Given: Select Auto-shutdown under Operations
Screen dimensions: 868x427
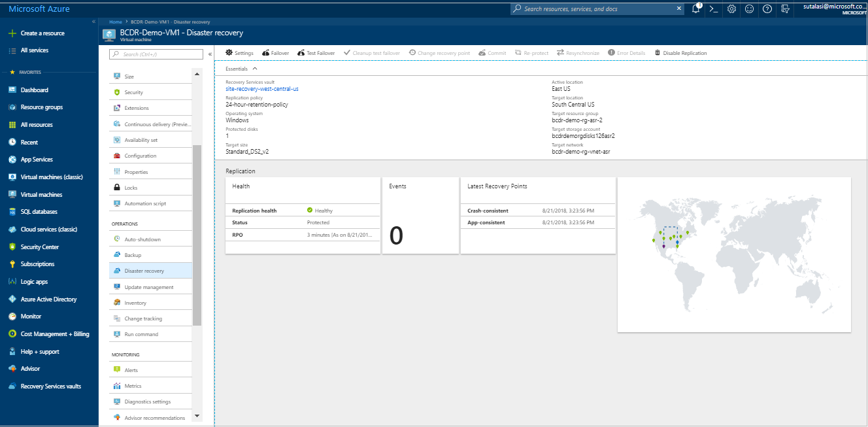Looking at the screenshot, I should [x=150, y=239].
